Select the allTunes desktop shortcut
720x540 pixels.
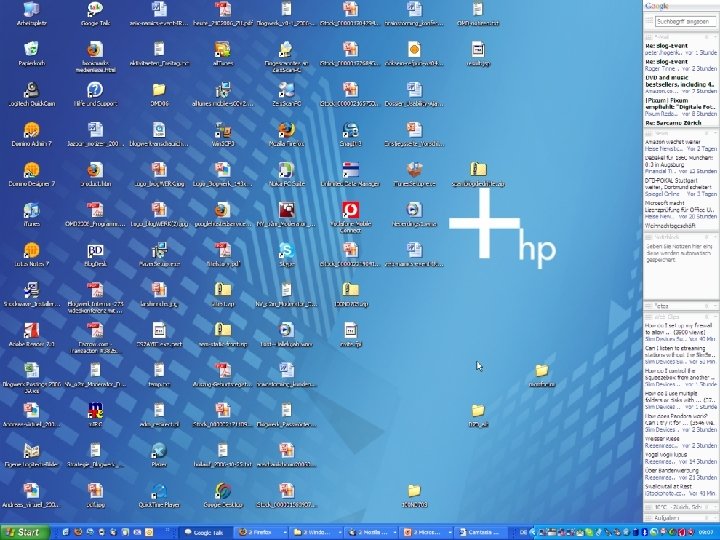[223, 54]
